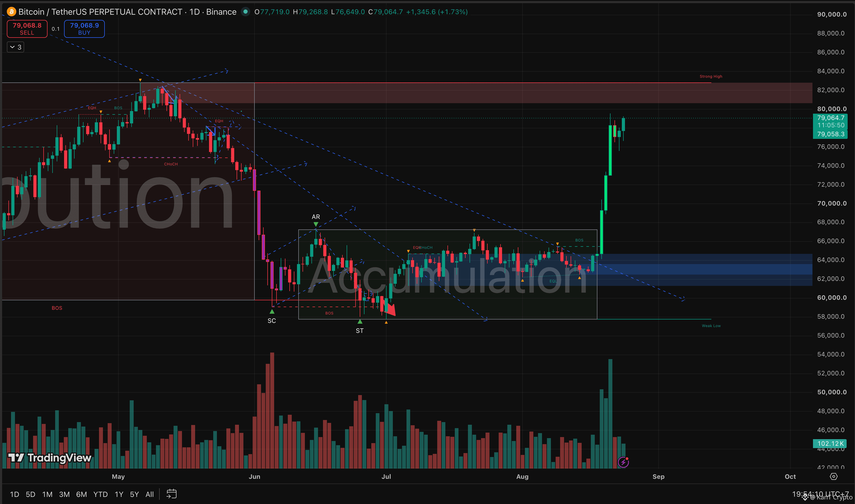The height and width of the screenshot is (504, 855).
Task: Open chart settings hexagon gear icon
Action: coord(834,476)
